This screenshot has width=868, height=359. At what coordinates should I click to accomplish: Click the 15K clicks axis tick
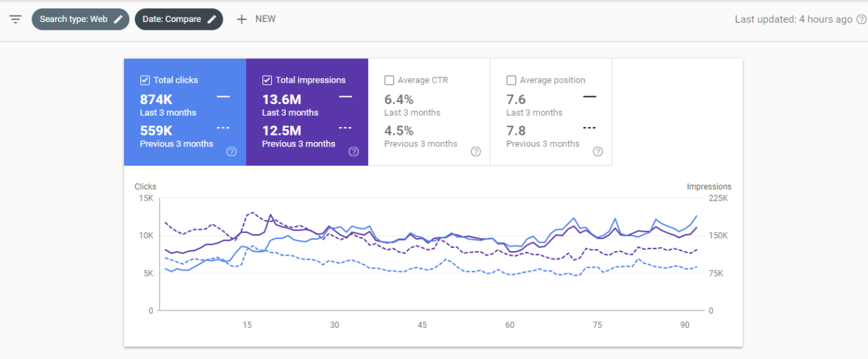click(146, 198)
